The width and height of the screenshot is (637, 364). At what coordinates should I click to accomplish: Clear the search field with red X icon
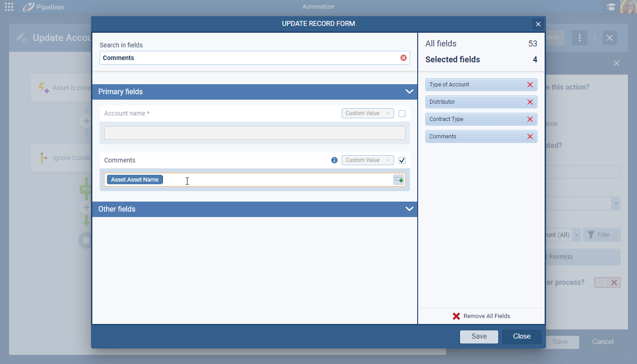403,58
